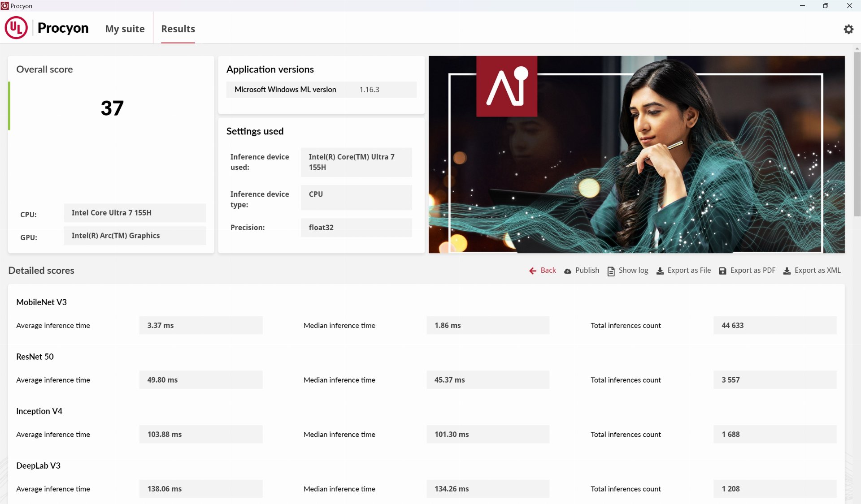The width and height of the screenshot is (861, 504).
Task: Click the Windows ML version 1.16.3
Action: (369, 90)
